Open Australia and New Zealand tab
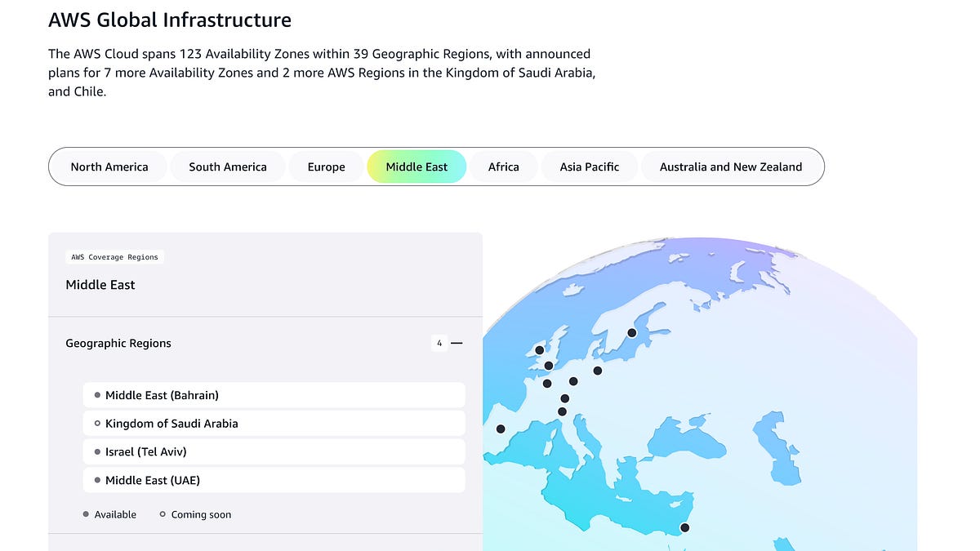This screenshot has height=551, width=980. 731,167
